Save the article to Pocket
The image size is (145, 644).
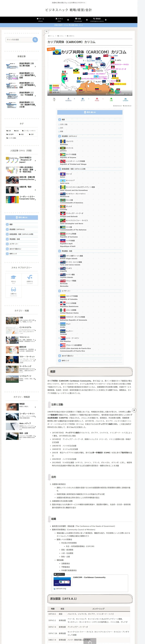point(97,99)
